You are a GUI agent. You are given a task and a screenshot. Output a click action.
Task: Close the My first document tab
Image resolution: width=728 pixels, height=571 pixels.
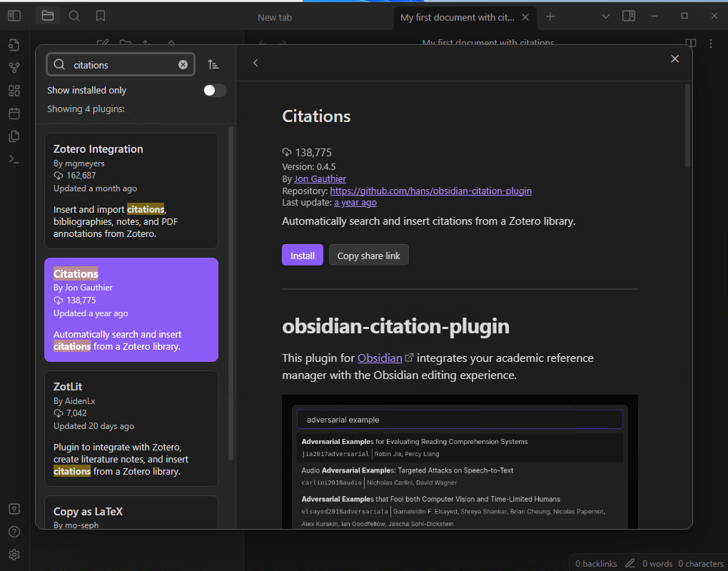[x=525, y=17]
